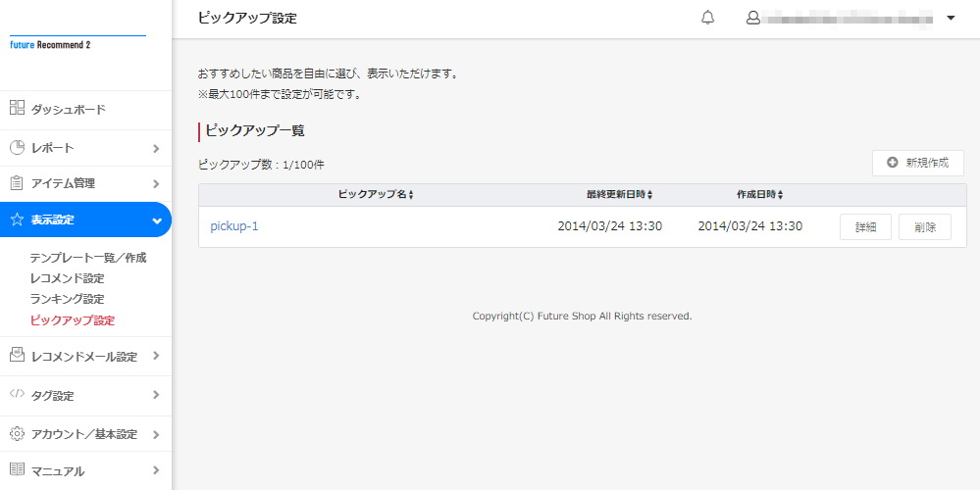Open the account dropdown arrow
This screenshot has width=980, height=490.
coord(951,18)
